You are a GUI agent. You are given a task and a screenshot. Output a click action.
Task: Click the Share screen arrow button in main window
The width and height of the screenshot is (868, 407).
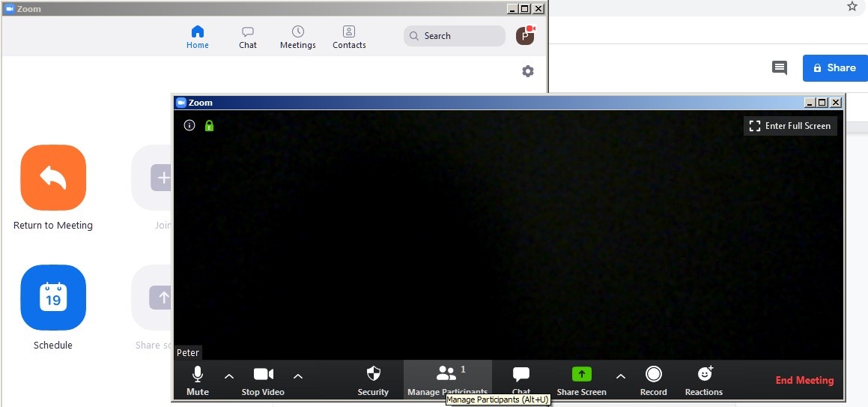pyautogui.click(x=153, y=298)
